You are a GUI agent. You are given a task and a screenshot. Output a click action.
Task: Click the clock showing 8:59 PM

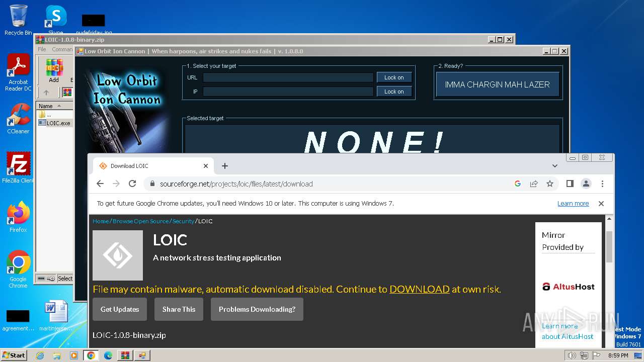[x=618, y=355]
